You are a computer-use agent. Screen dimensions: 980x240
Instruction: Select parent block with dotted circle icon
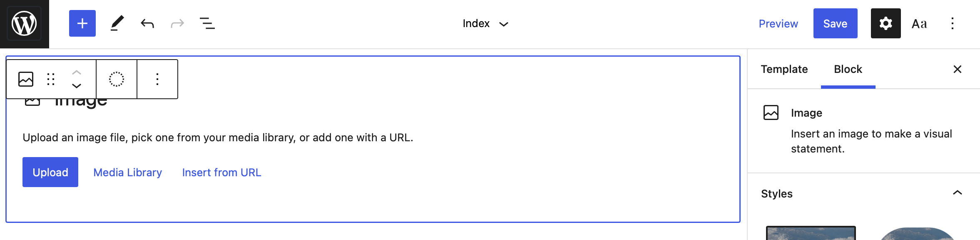117,79
